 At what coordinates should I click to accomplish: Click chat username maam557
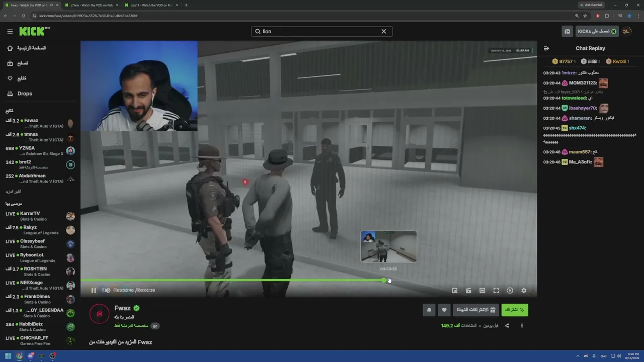[580, 152]
